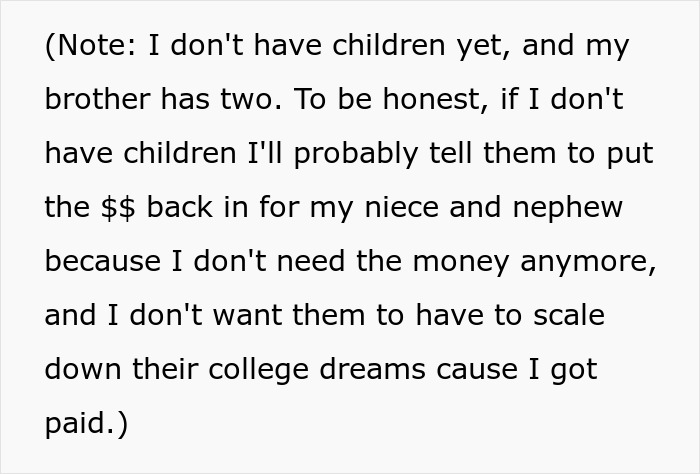Image resolution: width=700 pixels, height=474 pixels.
Task: Click the word "money" in the text
Action: 461,262
